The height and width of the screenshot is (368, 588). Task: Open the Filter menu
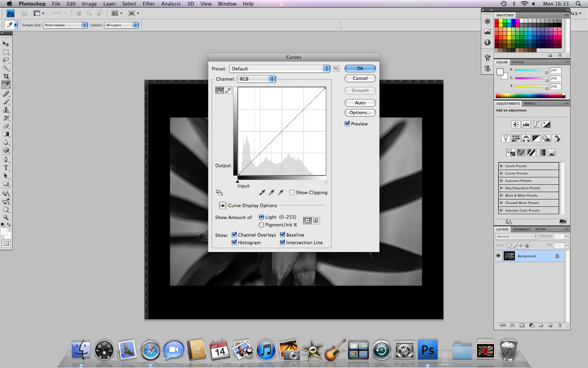[148, 4]
